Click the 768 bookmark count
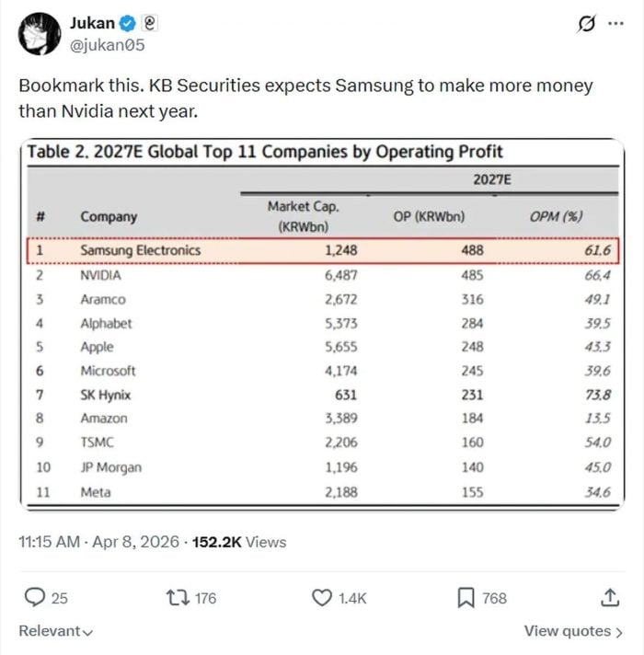The width and height of the screenshot is (644, 655). (495, 598)
